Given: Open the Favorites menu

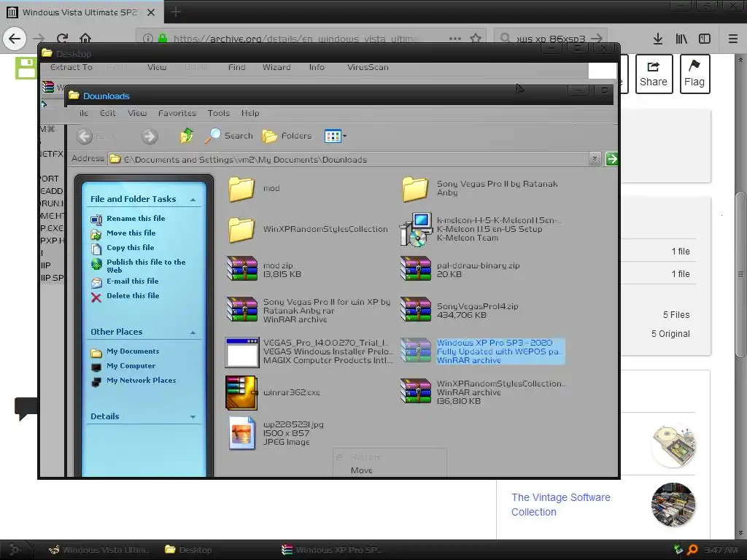Looking at the screenshot, I should point(177,113).
